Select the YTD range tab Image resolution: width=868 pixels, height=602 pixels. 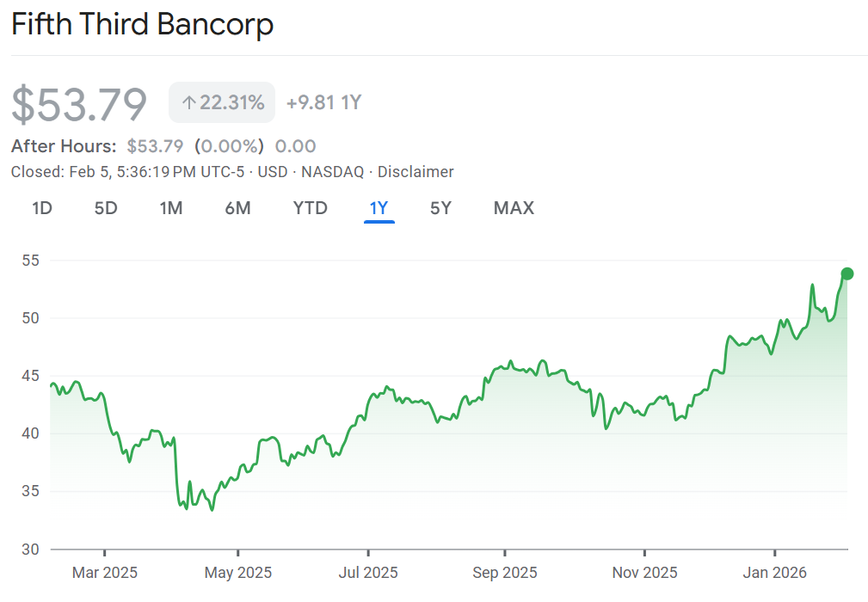pos(310,208)
